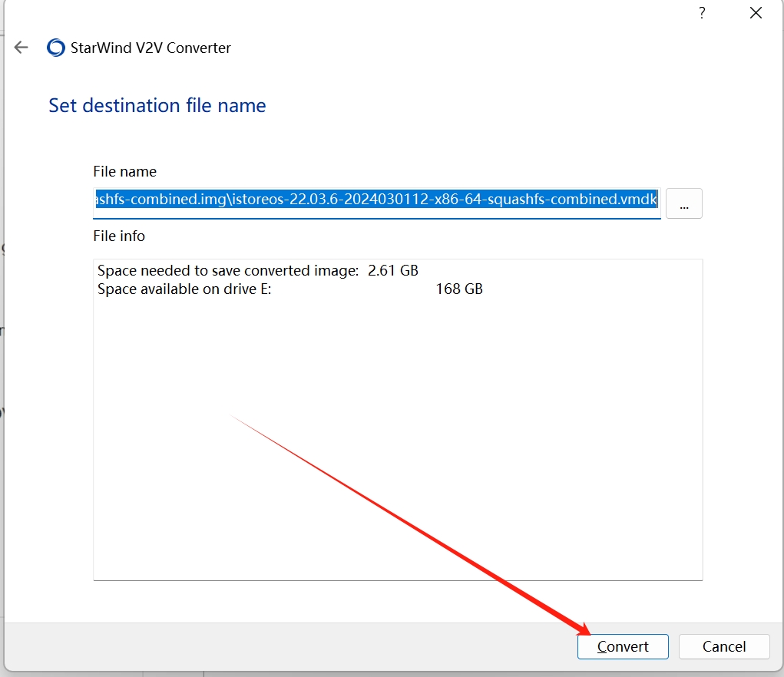The image size is (784, 677).
Task: Click the "File name" label
Action: (x=124, y=171)
